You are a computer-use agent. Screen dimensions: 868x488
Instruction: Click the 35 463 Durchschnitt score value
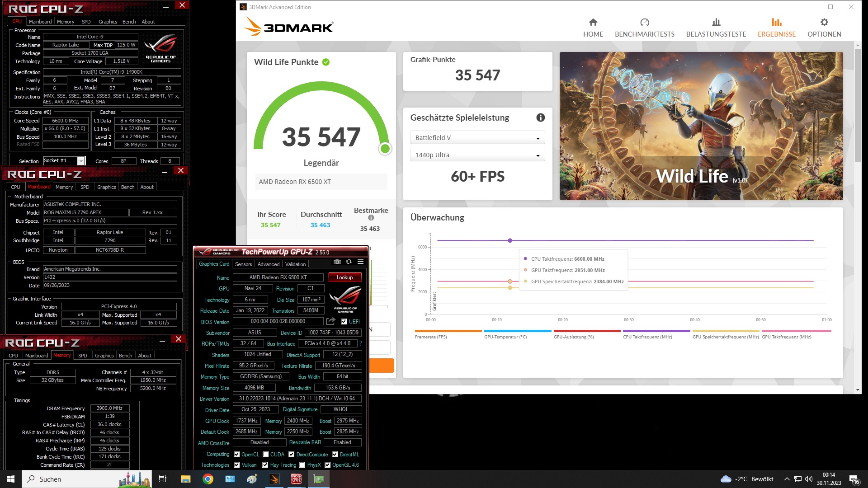tap(320, 225)
